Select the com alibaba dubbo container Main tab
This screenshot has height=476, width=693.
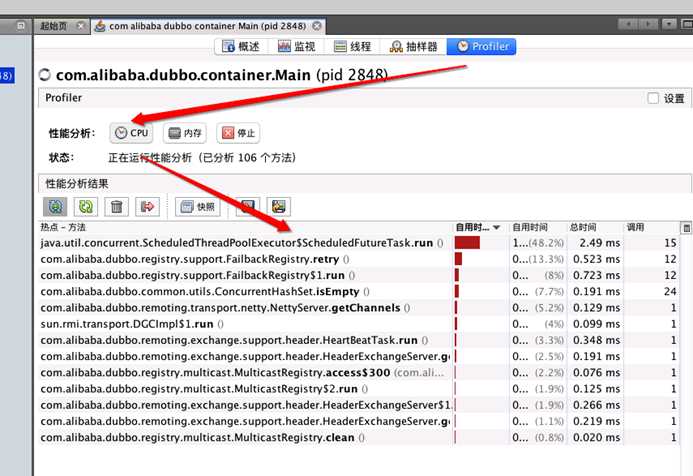click(x=207, y=26)
